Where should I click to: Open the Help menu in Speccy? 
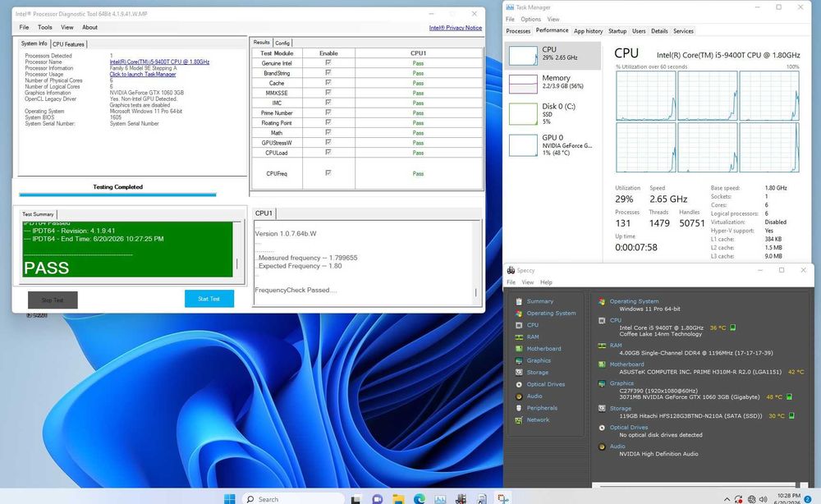(546, 282)
